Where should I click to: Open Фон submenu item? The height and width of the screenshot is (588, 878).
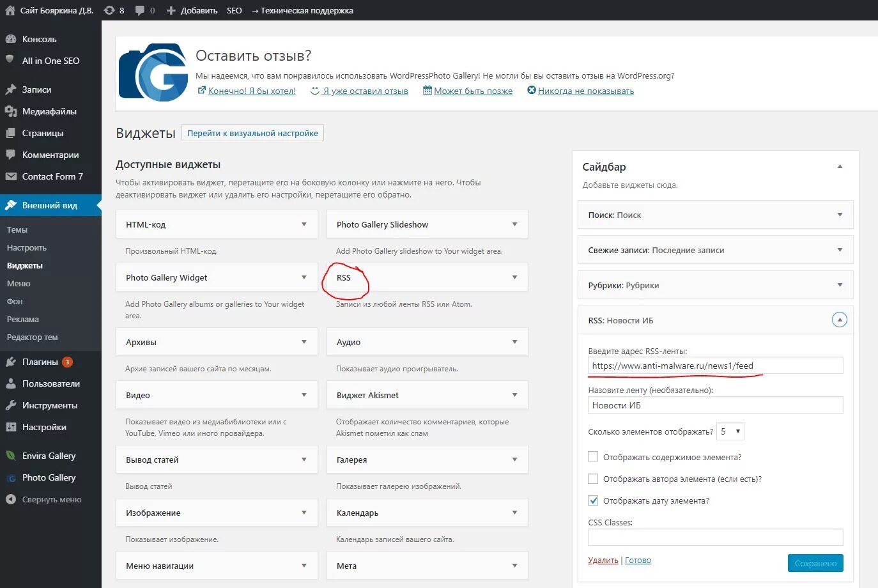[x=15, y=301]
